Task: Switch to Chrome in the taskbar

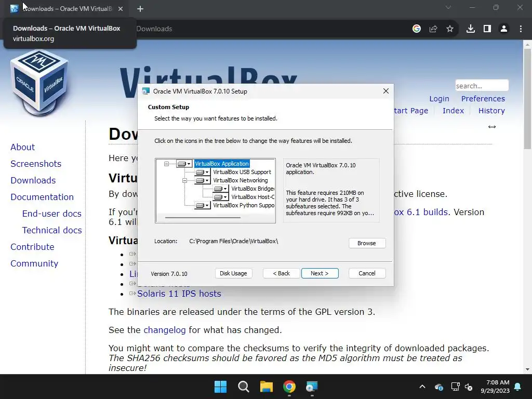Action: 289,387
